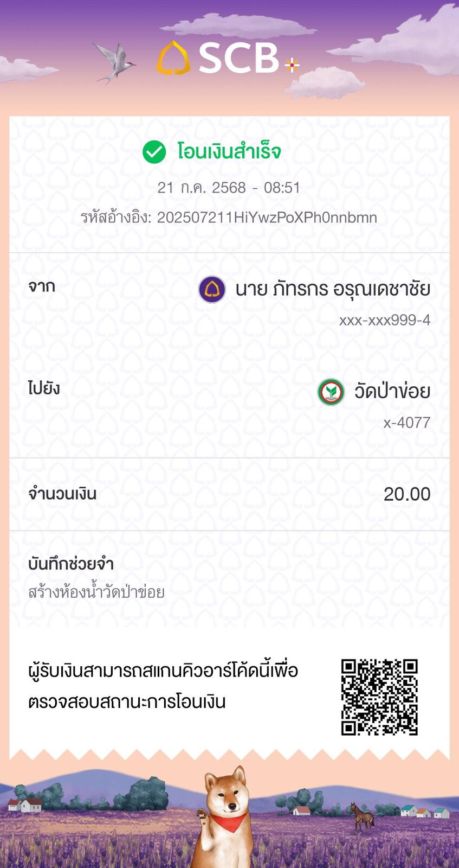The height and width of the screenshot is (868, 459).
Task: Click the SCB logo emblem at top
Action: (173, 58)
